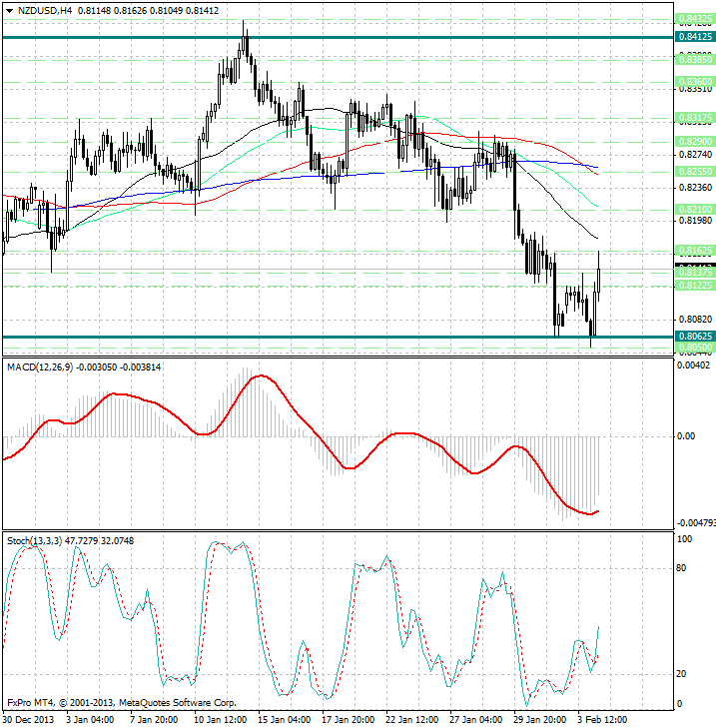The width and height of the screenshot is (716, 728).
Task: Select the 0.84125 resistance price label
Action: coord(695,37)
